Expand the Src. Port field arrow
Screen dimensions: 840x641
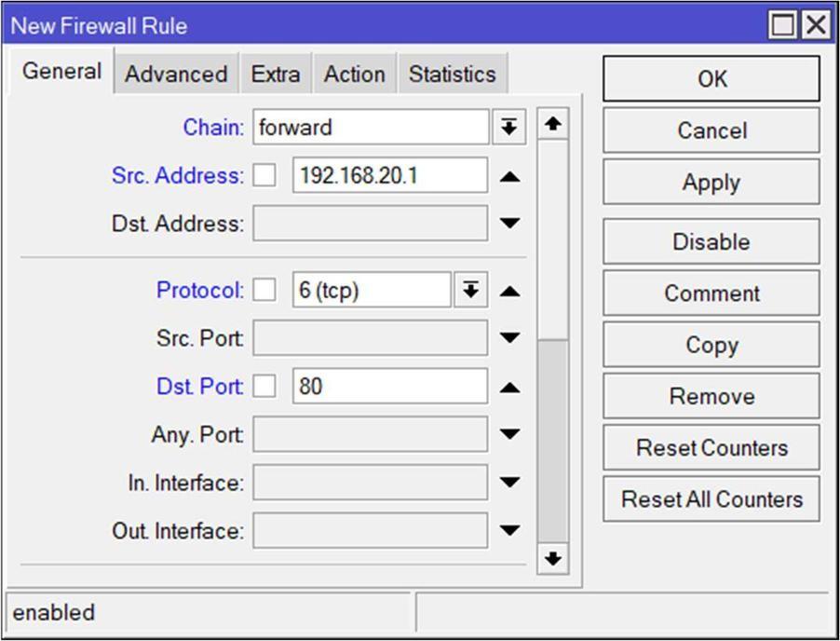pos(509,339)
